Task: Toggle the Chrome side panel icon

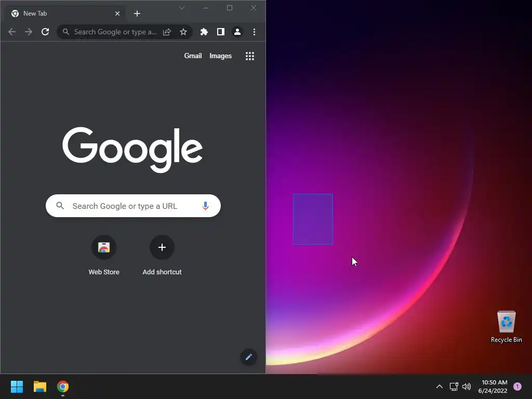Action: 220,32
